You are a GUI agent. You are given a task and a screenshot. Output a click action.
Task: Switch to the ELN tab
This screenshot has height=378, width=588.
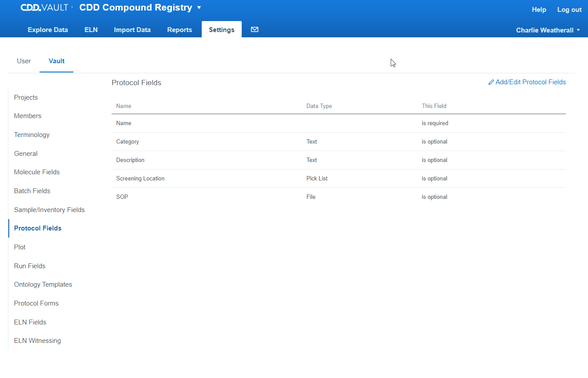(x=91, y=30)
